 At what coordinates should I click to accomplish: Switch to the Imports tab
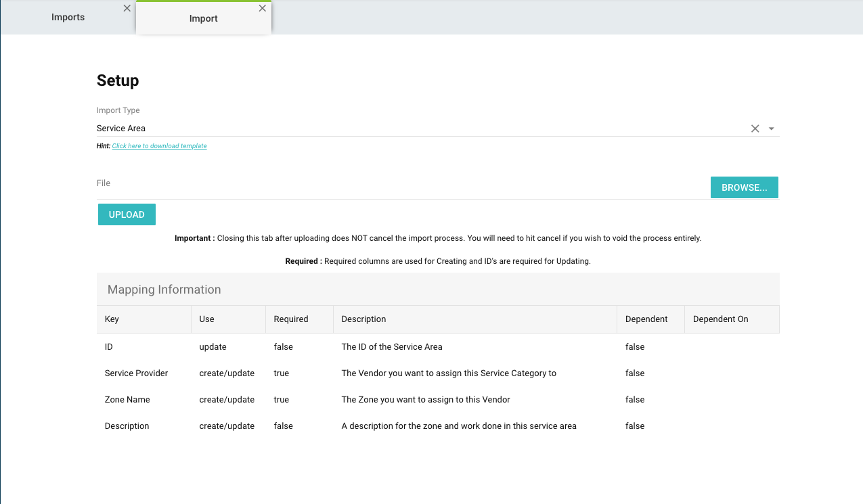pos(68,18)
